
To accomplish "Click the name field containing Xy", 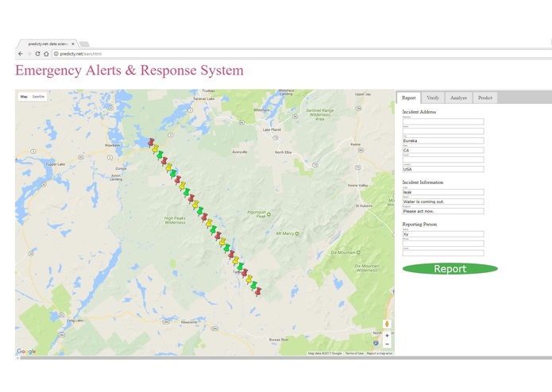I will (x=443, y=234).
